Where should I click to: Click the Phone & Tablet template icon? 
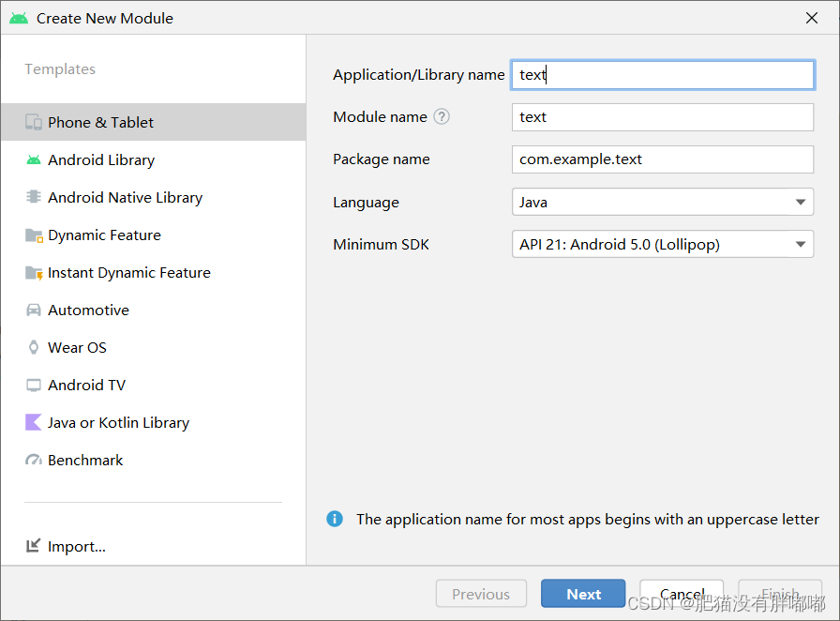34,122
